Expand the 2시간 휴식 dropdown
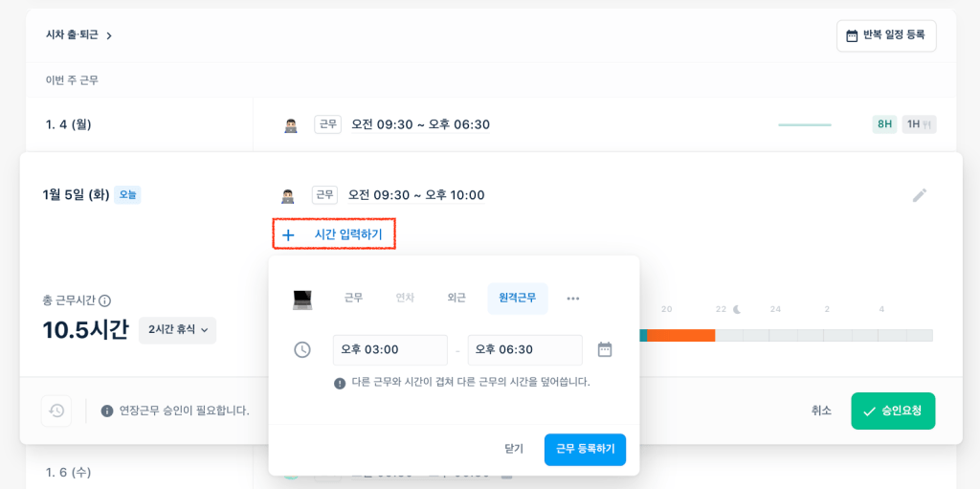 point(177,329)
